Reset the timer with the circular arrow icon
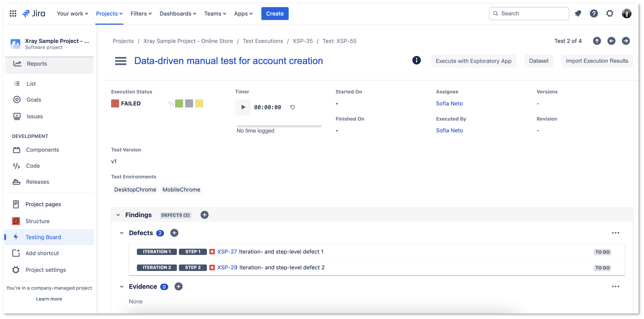644x319 pixels. pos(292,107)
